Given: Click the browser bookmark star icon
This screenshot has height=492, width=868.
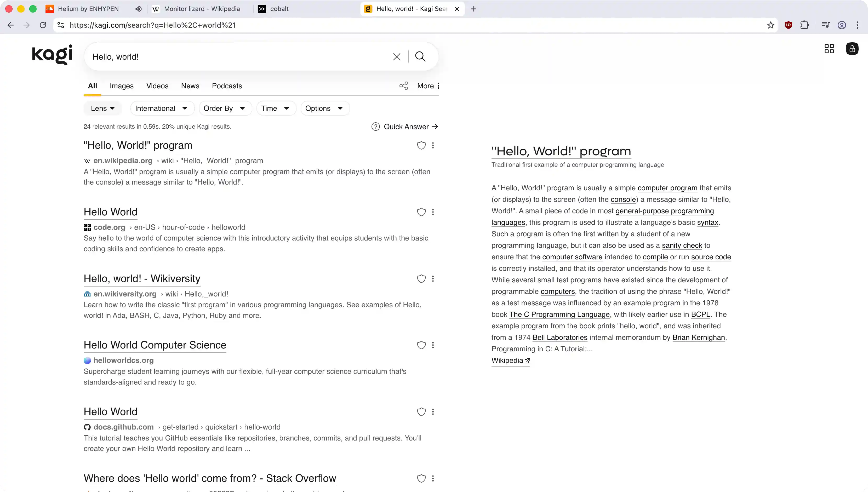Looking at the screenshot, I should [x=770, y=25].
